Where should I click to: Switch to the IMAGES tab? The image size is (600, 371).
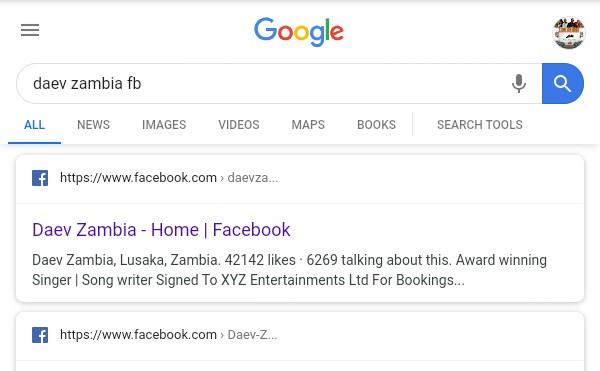pyautogui.click(x=164, y=125)
